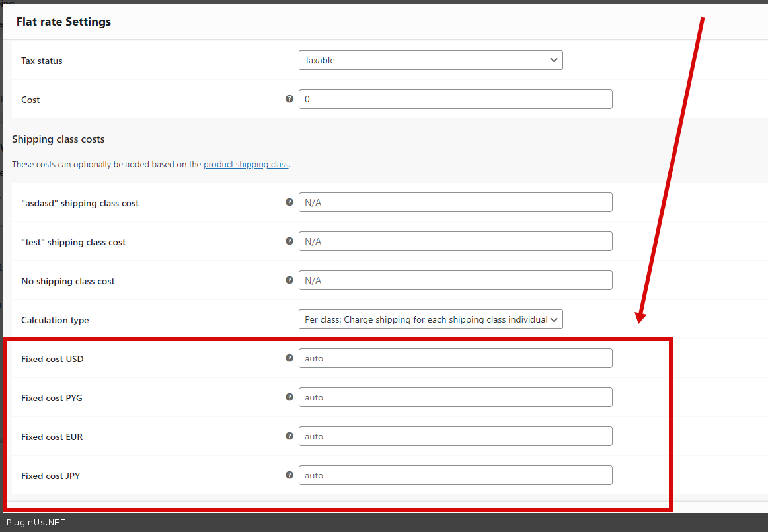Image resolution: width=768 pixels, height=532 pixels.
Task: Open the Tax status dropdown
Action: (x=430, y=60)
